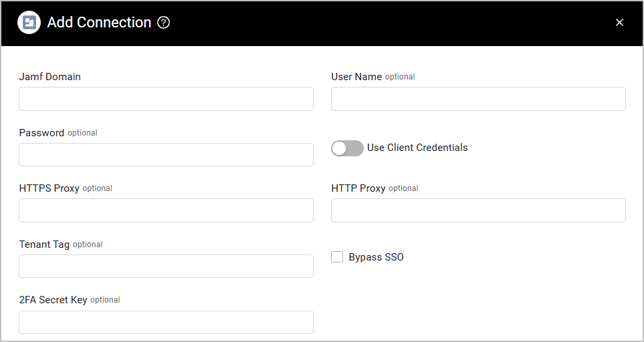Open the help question mark icon
Screen dimensions: 644x342
tap(163, 23)
